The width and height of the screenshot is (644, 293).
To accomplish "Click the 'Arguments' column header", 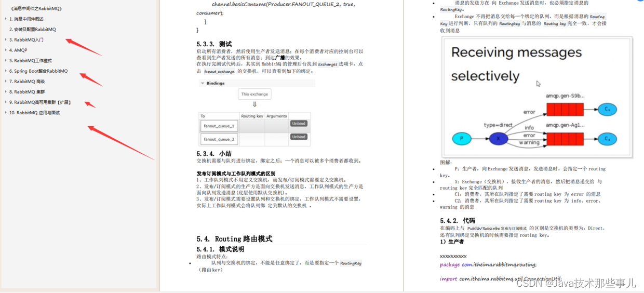I will [x=276, y=116].
